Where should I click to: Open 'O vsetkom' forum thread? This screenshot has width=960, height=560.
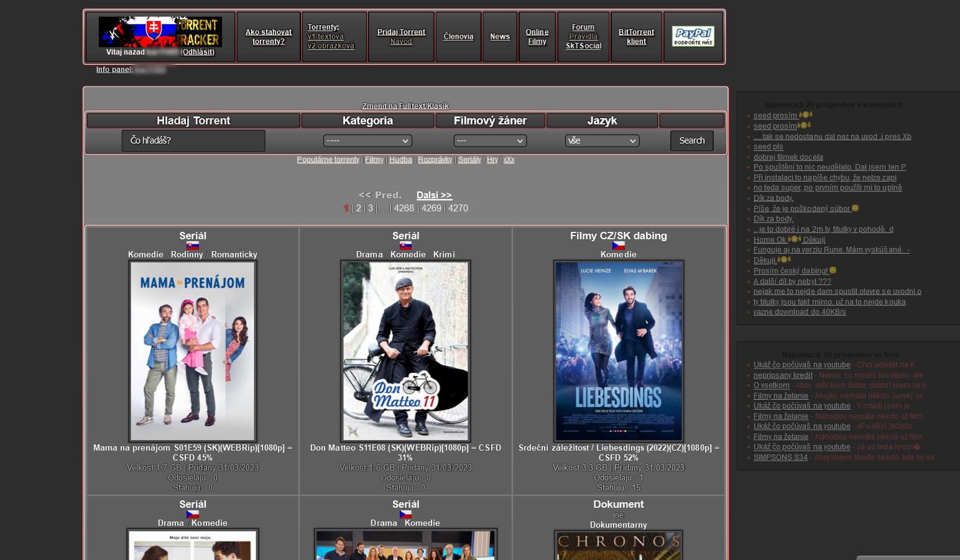pos(772,385)
